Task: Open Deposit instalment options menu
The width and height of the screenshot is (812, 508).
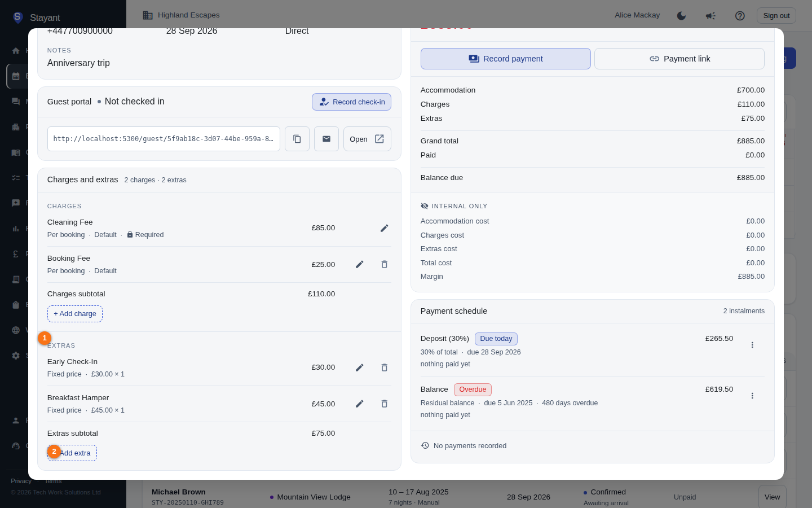Action: point(752,345)
